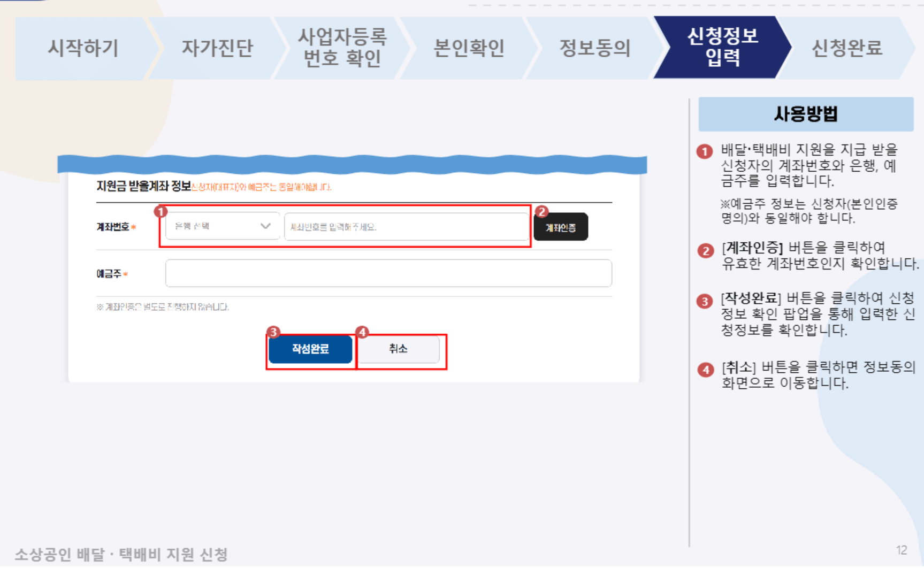
Task: Select the 본인확인 step tab
Action: (x=469, y=48)
